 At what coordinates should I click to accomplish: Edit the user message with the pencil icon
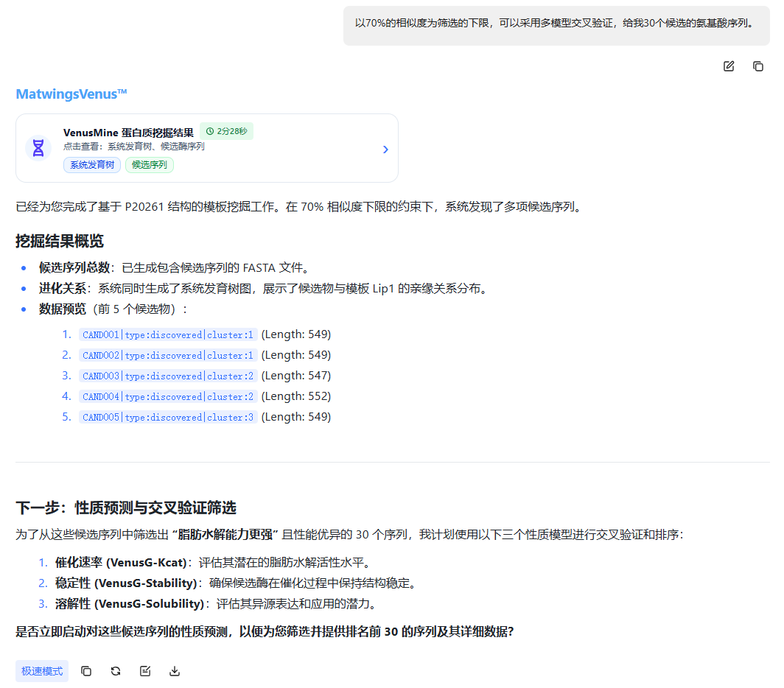pyautogui.click(x=729, y=66)
